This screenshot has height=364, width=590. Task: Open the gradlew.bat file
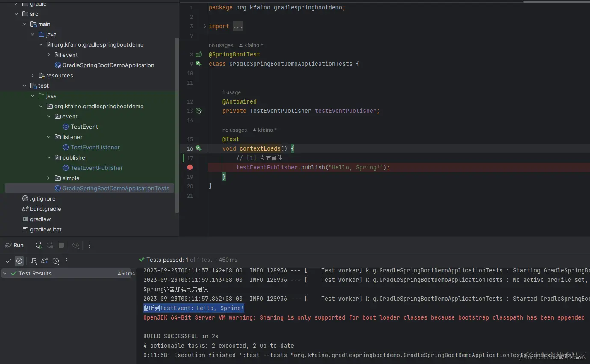coord(46,229)
